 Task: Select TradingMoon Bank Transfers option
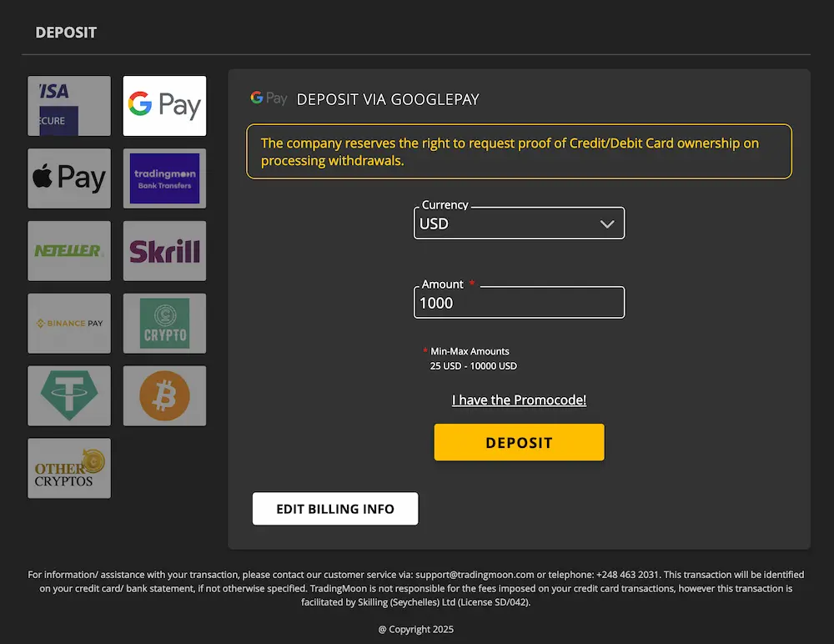[x=164, y=179]
